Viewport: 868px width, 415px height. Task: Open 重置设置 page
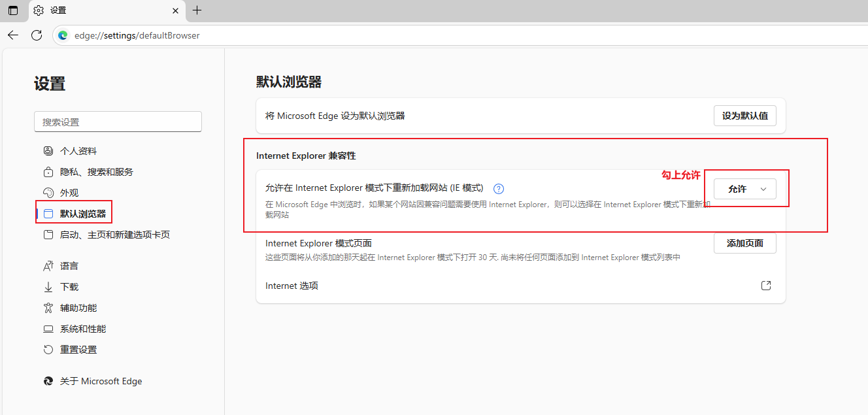click(78, 350)
